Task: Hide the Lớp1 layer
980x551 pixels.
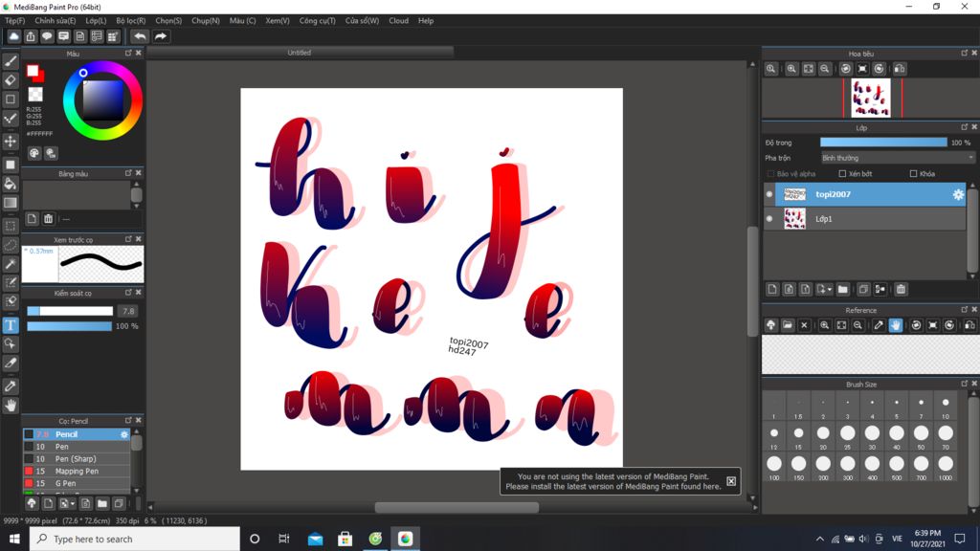Action: click(769, 219)
